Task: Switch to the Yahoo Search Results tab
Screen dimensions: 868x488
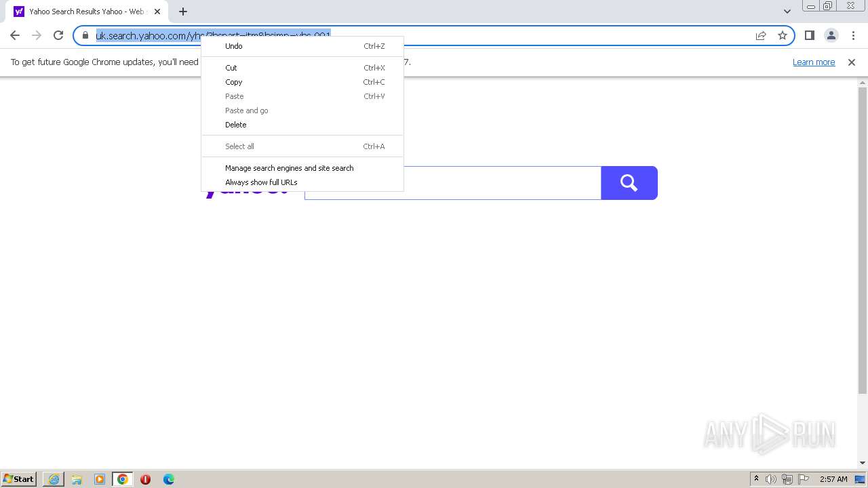Action: [x=87, y=12]
